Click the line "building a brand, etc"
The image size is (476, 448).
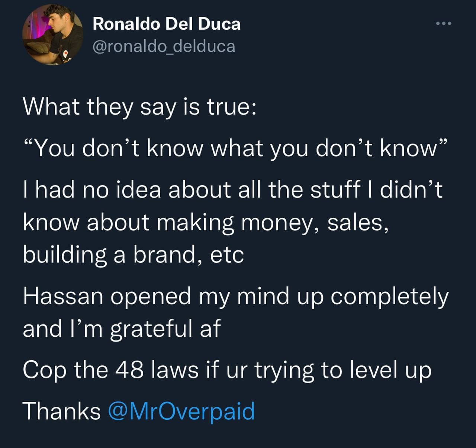(134, 255)
